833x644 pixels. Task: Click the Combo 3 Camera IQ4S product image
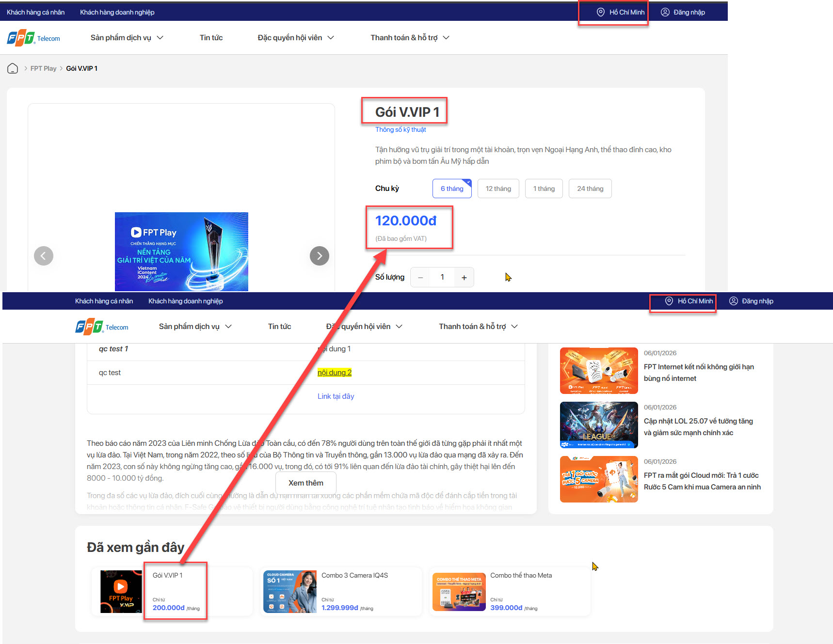[289, 591]
